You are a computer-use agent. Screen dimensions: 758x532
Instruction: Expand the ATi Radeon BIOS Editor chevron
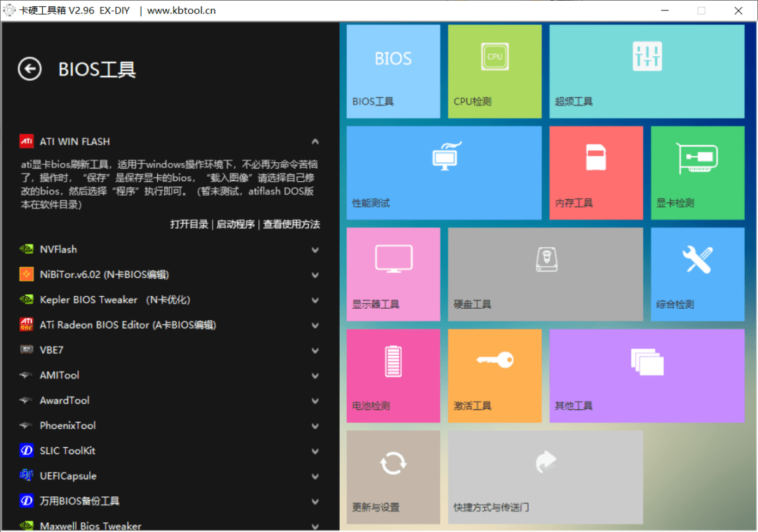point(315,325)
